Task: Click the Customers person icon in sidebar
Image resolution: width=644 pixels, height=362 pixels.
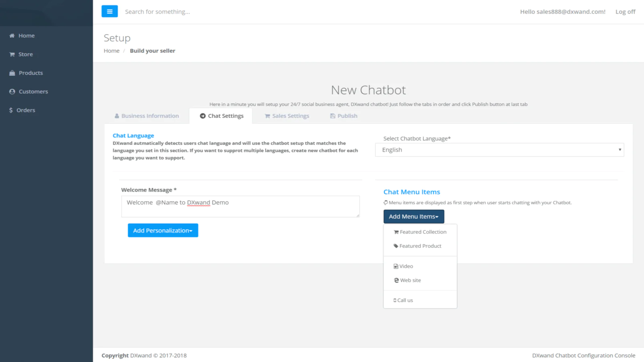Action: coord(12,92)
